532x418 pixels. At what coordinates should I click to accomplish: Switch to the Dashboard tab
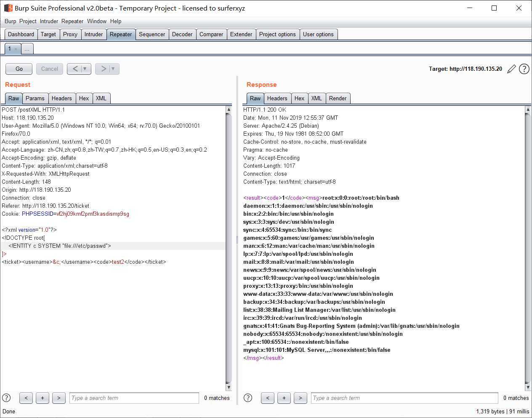tap(21, 34)
